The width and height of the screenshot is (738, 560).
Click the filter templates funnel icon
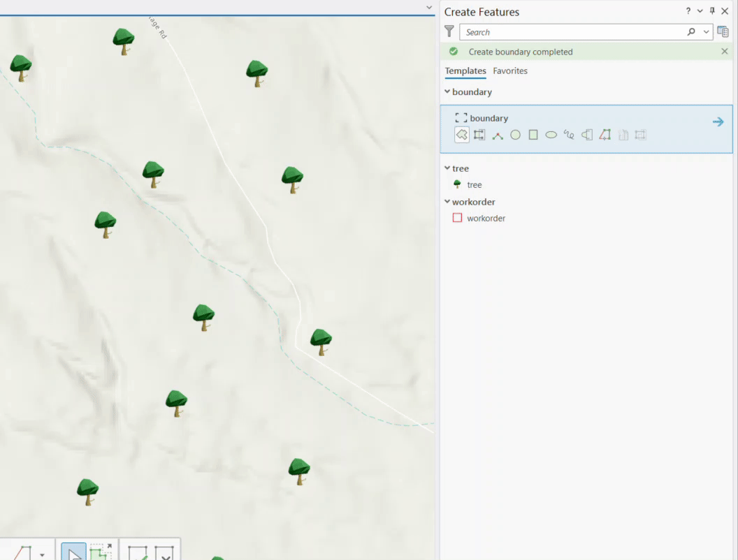(x=449, y=31)
